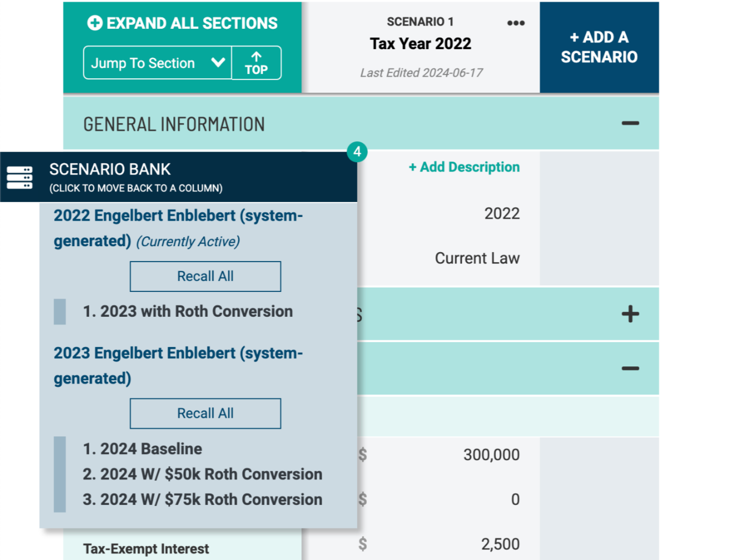Click Expand All Sections

coord(182,23)
